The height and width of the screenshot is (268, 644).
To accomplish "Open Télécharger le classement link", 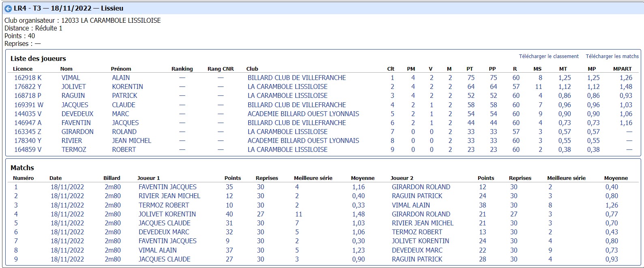I will [549, 56].
